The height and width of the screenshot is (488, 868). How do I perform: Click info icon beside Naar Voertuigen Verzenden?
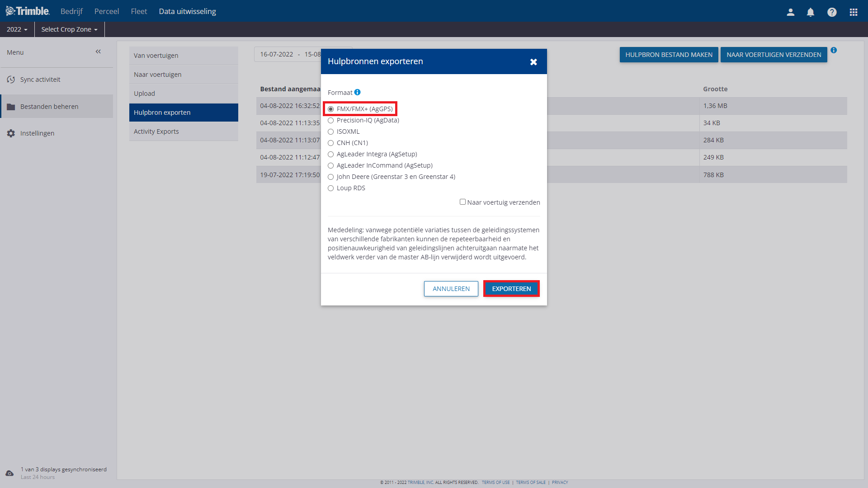[x=834, y=50]
